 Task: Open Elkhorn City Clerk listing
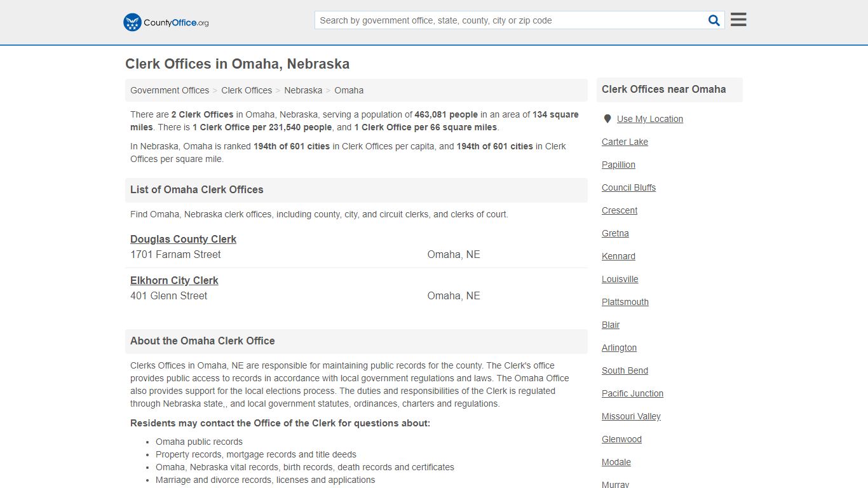click(x=174, y=280)
